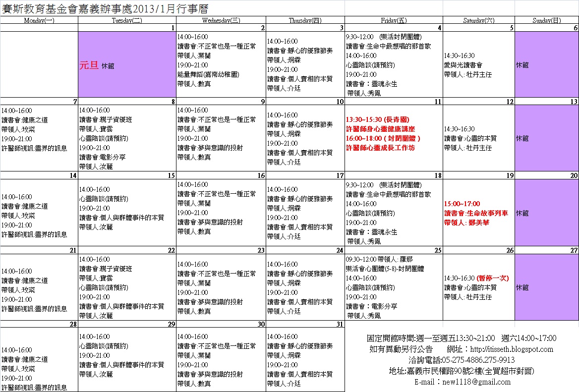Image resolution: width=579 pixels, height=392 pixels.
Task: Click red text 帶領人:鄭美華
Action: pos(467,223)
